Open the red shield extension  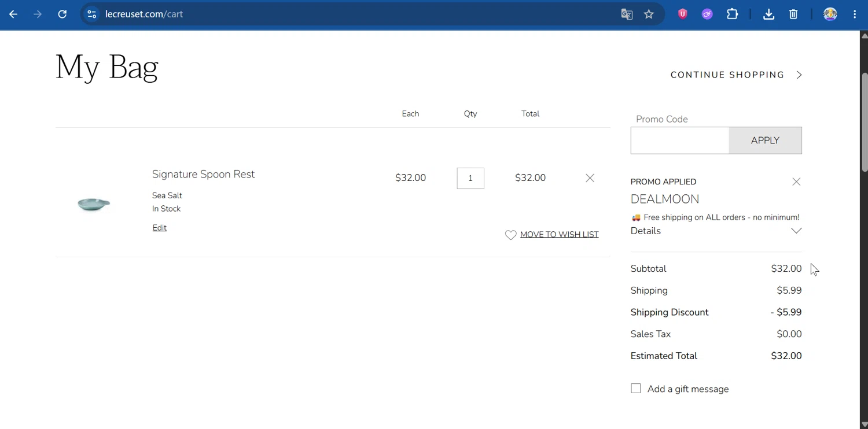[x=683, y=14]
